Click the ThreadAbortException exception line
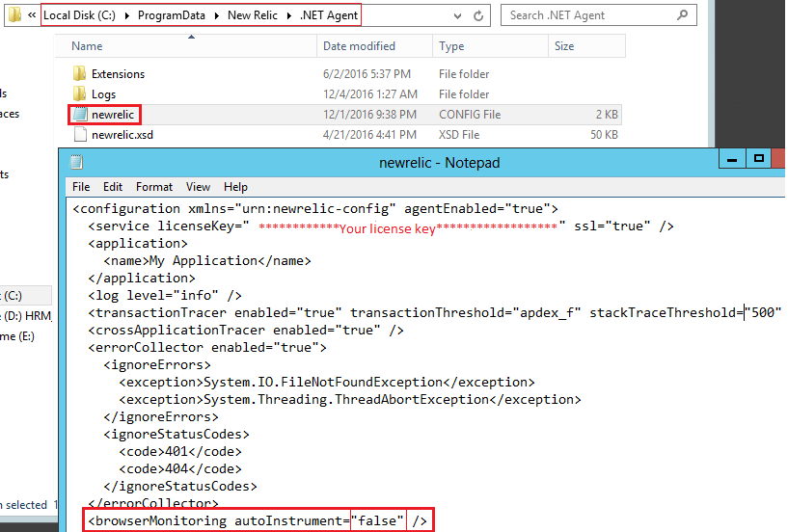The width and height of the screenshot is (788, 532). click(x=350, y=399)
